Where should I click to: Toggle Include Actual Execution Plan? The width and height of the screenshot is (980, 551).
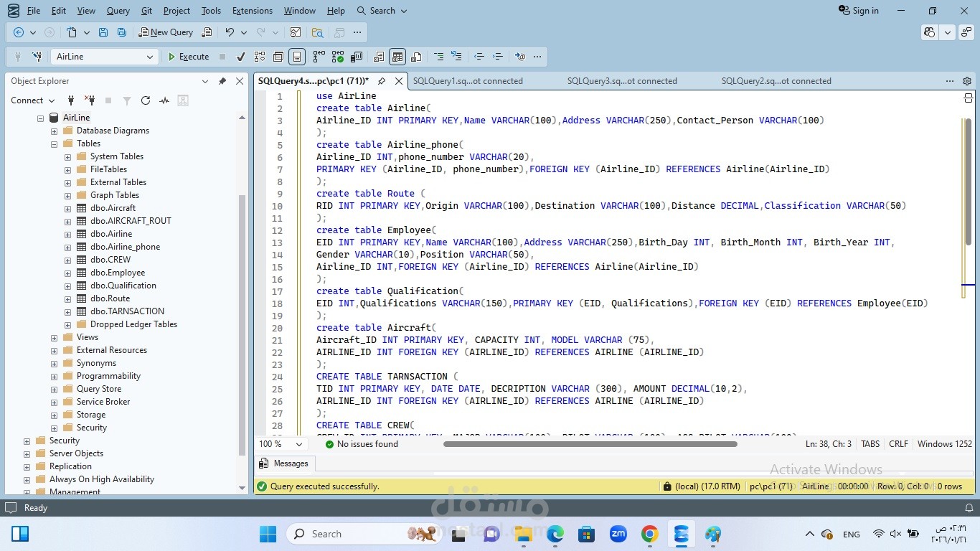319,57
